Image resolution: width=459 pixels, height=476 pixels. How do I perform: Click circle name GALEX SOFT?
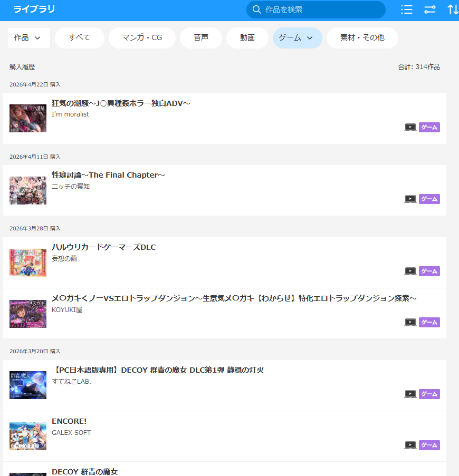click(x=71, y=433)
